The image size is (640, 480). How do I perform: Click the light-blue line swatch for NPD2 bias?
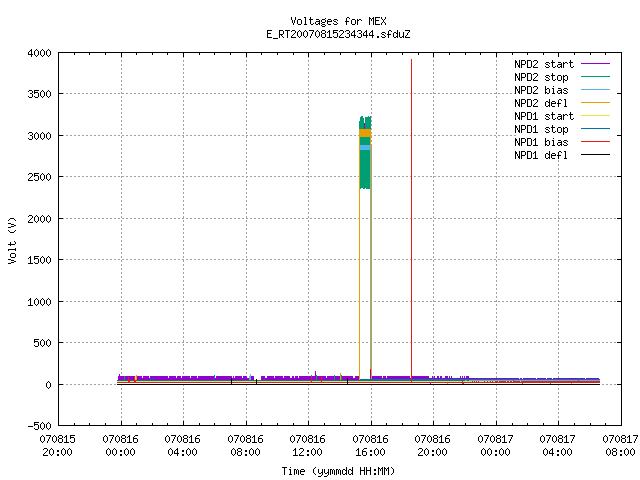[596, 89]
